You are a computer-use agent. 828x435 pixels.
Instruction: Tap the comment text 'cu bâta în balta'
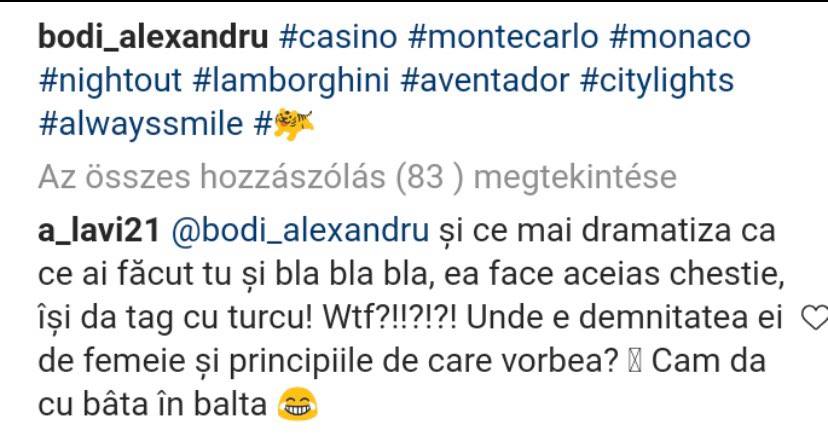click(152, 405)
